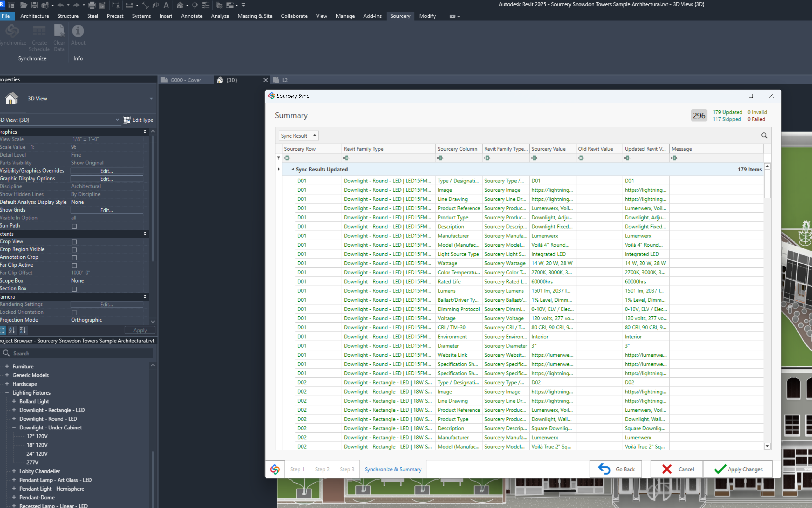Image resolution: width=812 pixels, height=508 pixels.
Task: Click the search magnifier icon in Summary grid
Action: (764, 135)
